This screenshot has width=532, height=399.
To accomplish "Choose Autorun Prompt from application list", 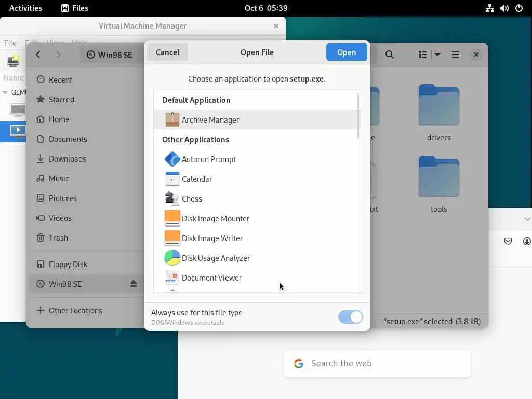I will pos(256,159).
